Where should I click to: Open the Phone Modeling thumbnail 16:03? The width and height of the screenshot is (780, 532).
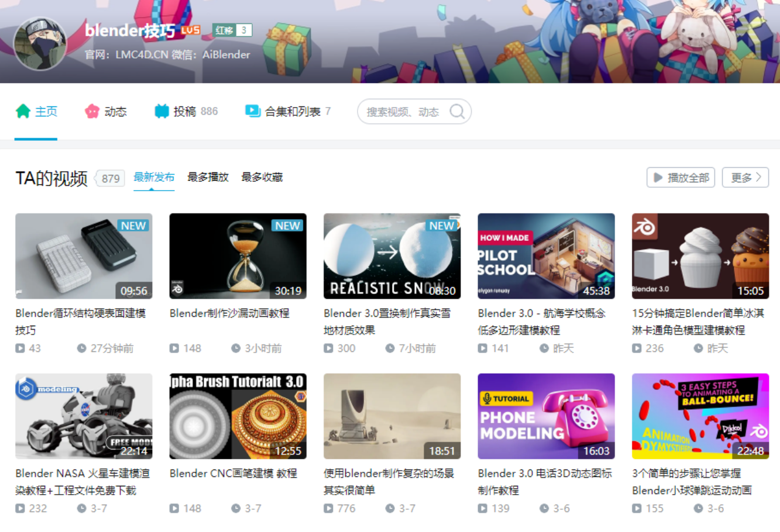[546, 416]
